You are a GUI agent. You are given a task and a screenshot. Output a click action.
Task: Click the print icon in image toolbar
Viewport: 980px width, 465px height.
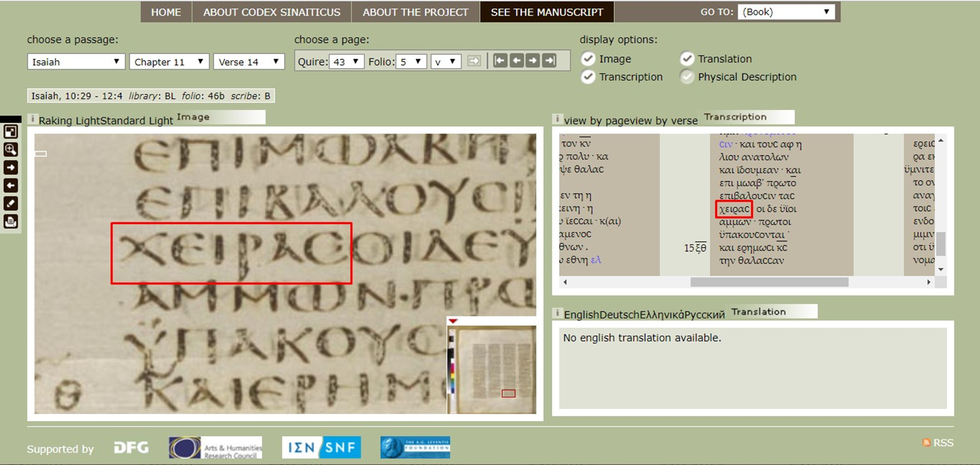[x=11, y=222]
